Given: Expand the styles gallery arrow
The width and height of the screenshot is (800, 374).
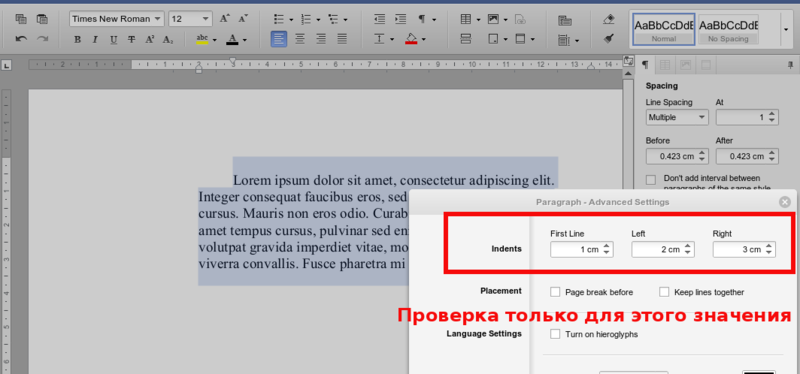Looking at the screenshot, I should [x=786, y=29].
